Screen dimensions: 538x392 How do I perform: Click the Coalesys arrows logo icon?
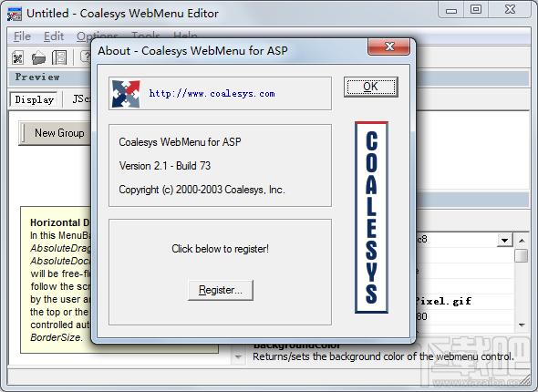[126, 94]
